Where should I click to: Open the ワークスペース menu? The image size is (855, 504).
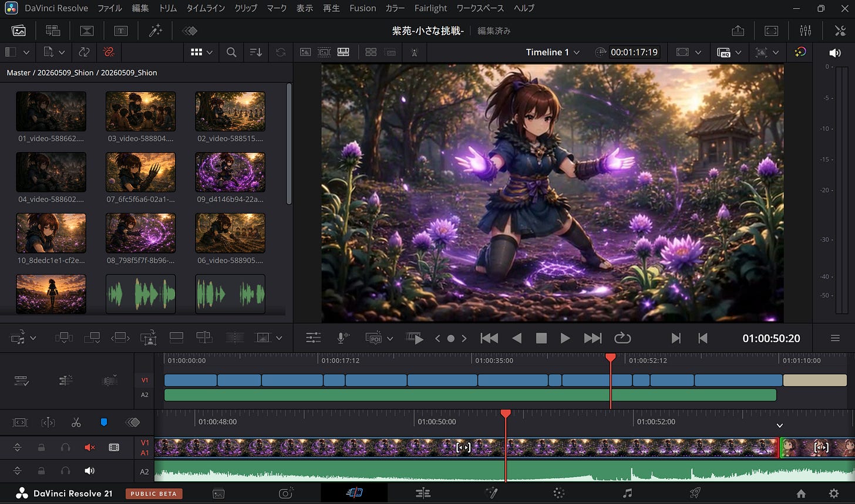(x=480, y=8)
